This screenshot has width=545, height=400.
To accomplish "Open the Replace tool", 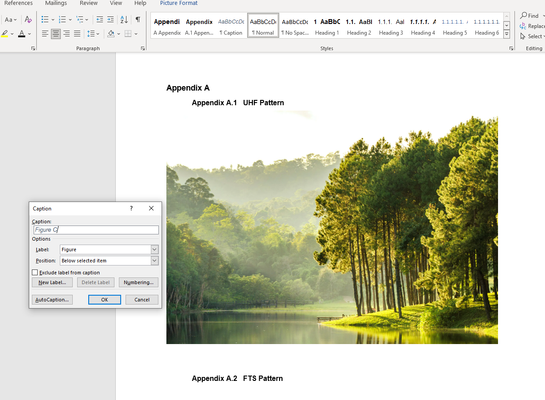I will click(532, 26).
